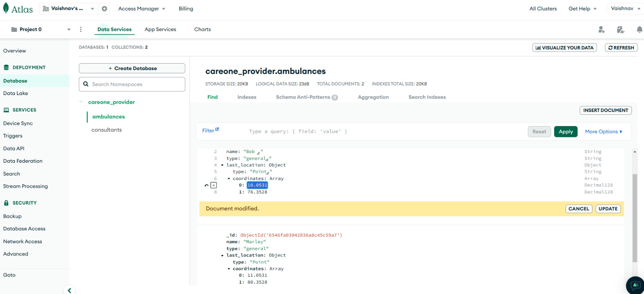644x294 pixels.
Task: Click the revert change arrow icon
Action: pyautogui.click(x=206, y=185)
